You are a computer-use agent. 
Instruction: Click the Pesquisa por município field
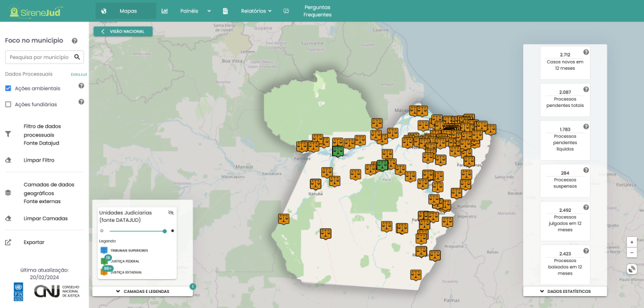[45, 57]
